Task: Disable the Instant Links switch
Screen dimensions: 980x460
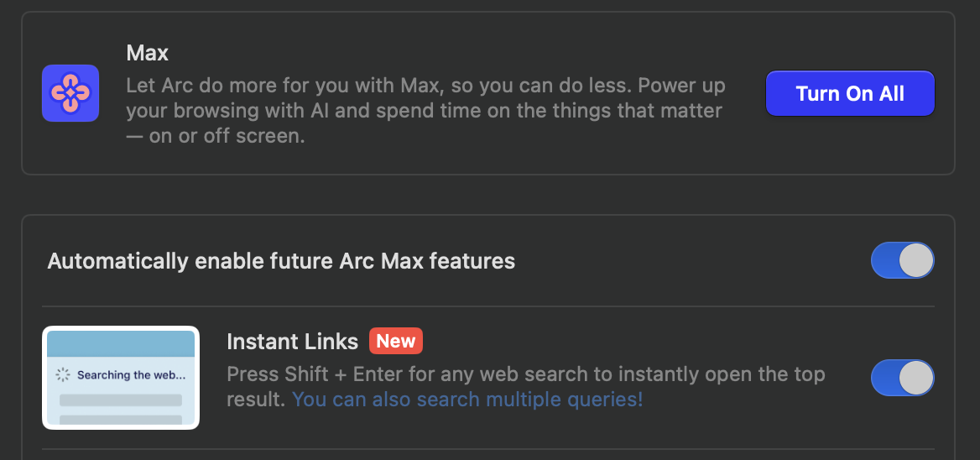Action: click(x=902, y=378)
